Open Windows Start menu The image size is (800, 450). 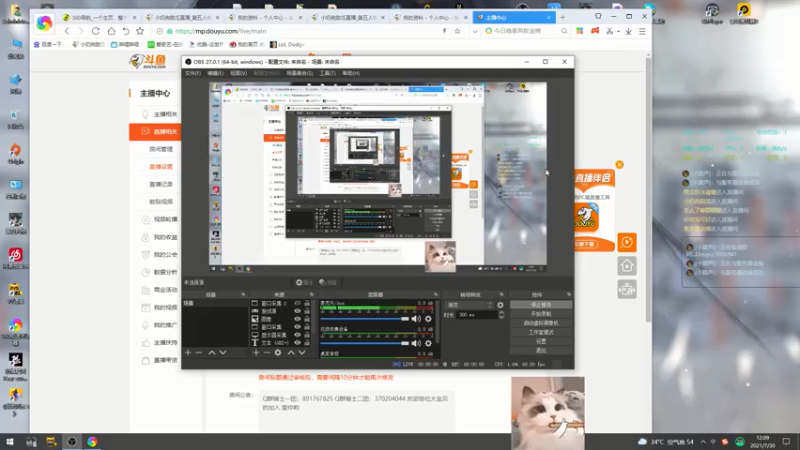(x=9, y=441)
